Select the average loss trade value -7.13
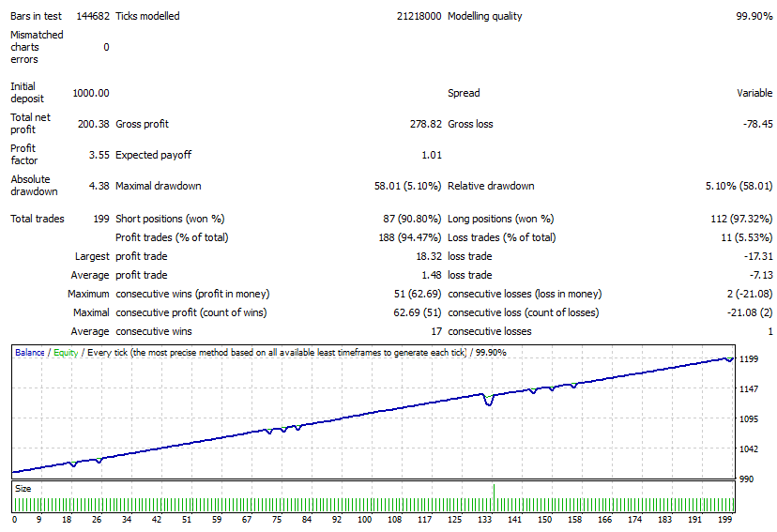Image resolution: width=777 pixels, height=532 pixels. coord(761,275)
